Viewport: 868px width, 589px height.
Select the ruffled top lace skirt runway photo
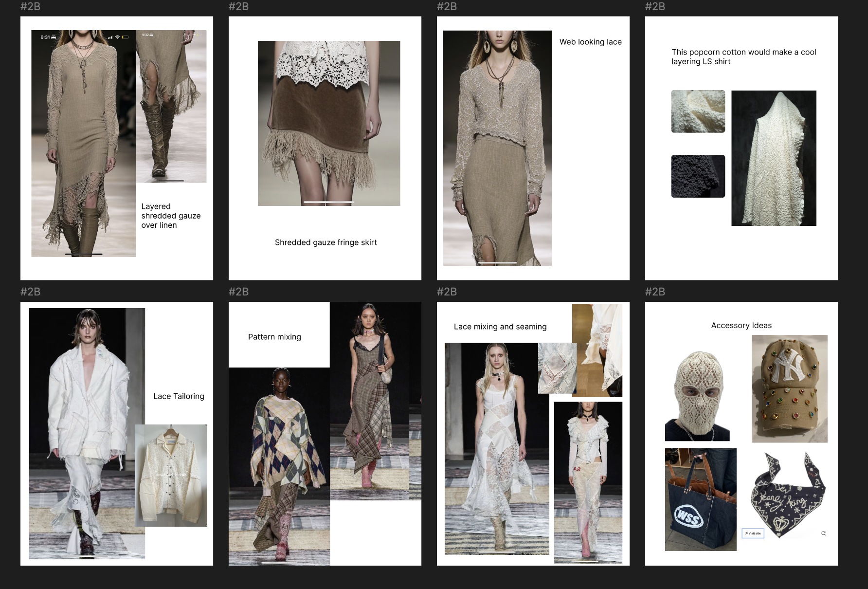coord(588,482)
